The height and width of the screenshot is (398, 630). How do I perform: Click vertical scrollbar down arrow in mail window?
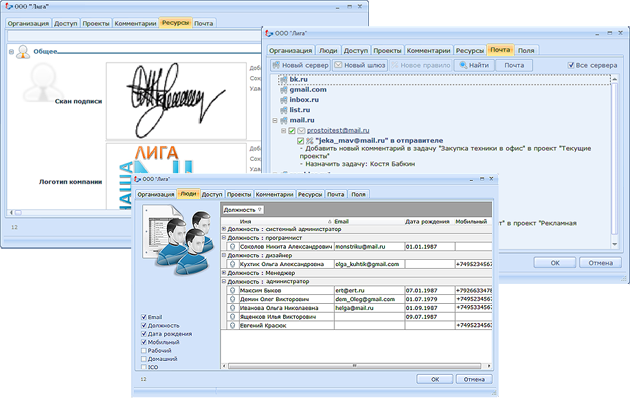[614, 244]
